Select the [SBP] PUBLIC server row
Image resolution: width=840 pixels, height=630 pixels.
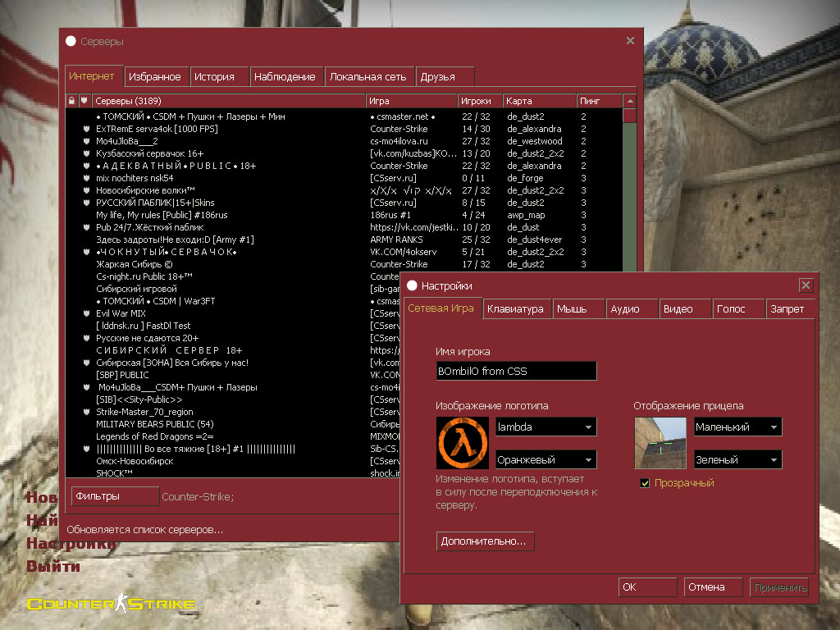pyautogui.click(x=232, y=376)
